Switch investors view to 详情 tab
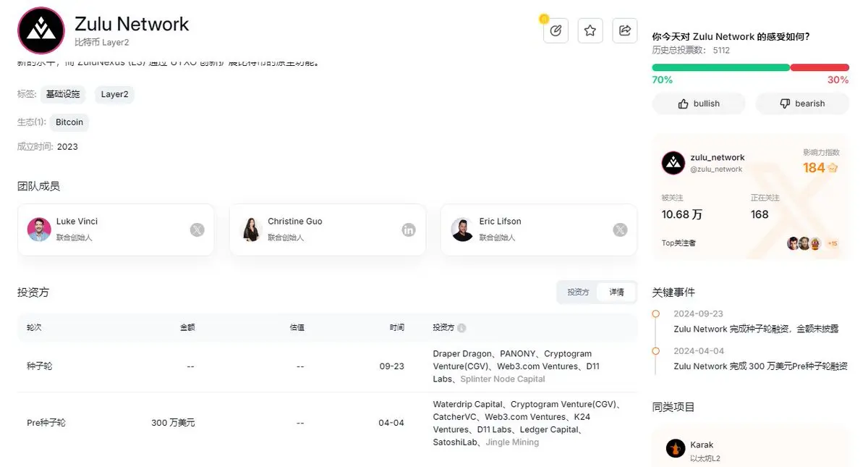The height and width of the screenshot is (467, 868). click(x=616, y=293)
